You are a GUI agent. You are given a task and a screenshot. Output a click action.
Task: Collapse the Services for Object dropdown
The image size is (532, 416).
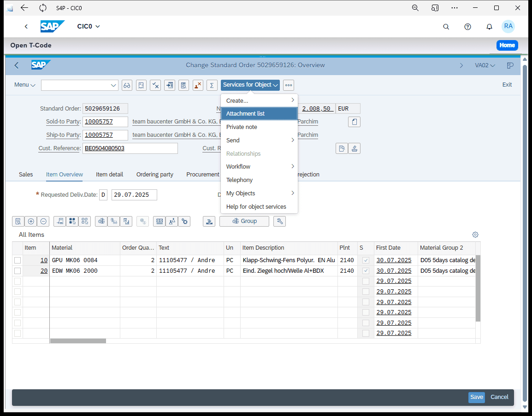250,85
